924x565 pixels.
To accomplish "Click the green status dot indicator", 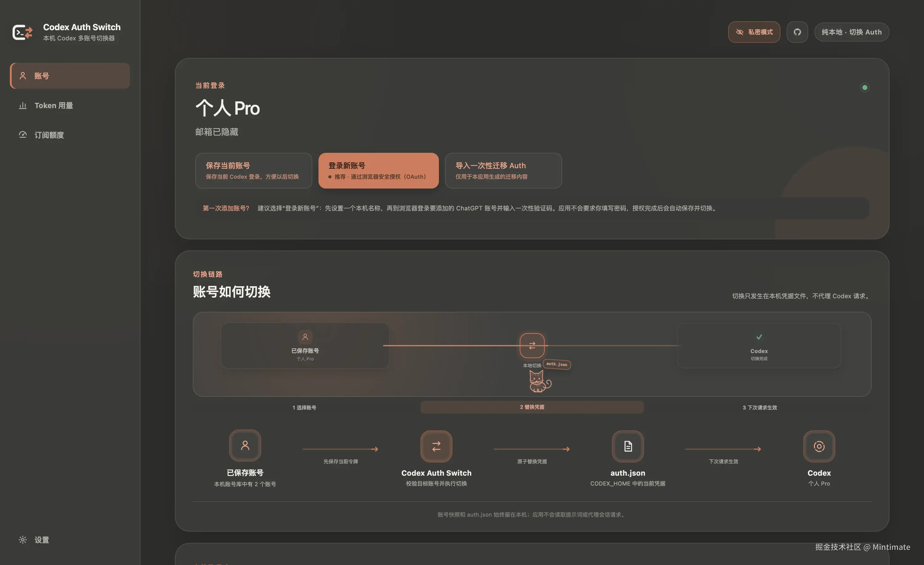I will (865, 87).
